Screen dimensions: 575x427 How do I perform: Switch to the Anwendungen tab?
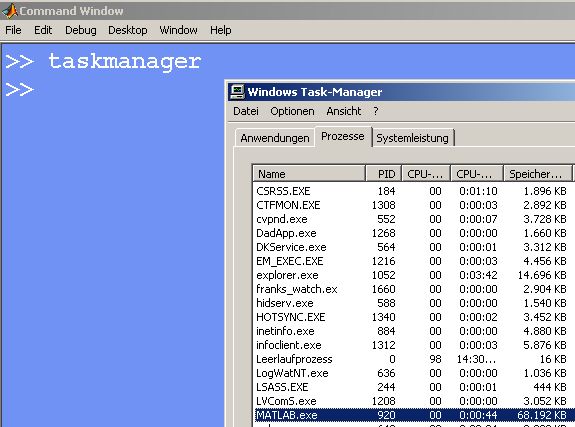tap(275, 138)
